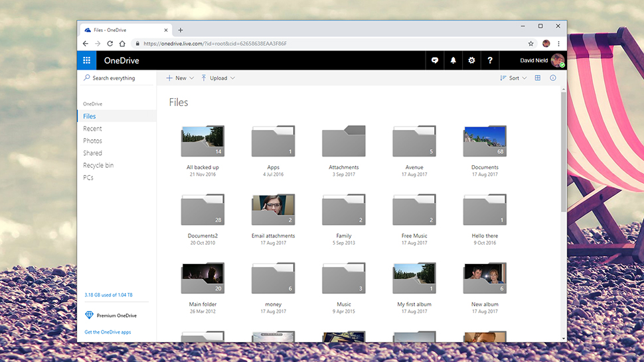
Task: Open Chrome profile avatar in toolbar
Action: 546,44
